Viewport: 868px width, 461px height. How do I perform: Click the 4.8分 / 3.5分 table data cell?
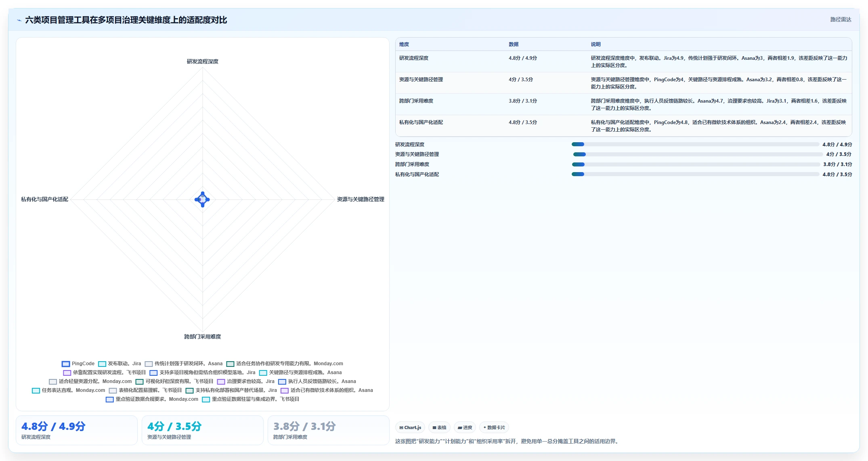[523, 122]
